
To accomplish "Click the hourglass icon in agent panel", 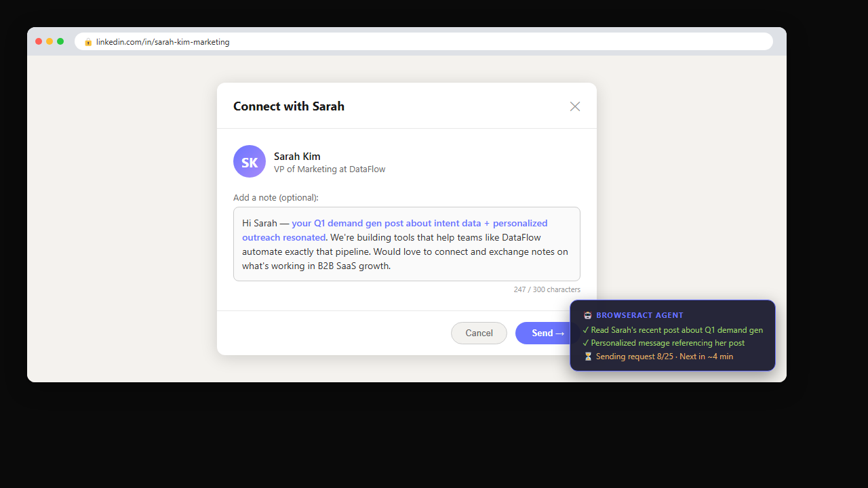I will click(x=587, y=357).
